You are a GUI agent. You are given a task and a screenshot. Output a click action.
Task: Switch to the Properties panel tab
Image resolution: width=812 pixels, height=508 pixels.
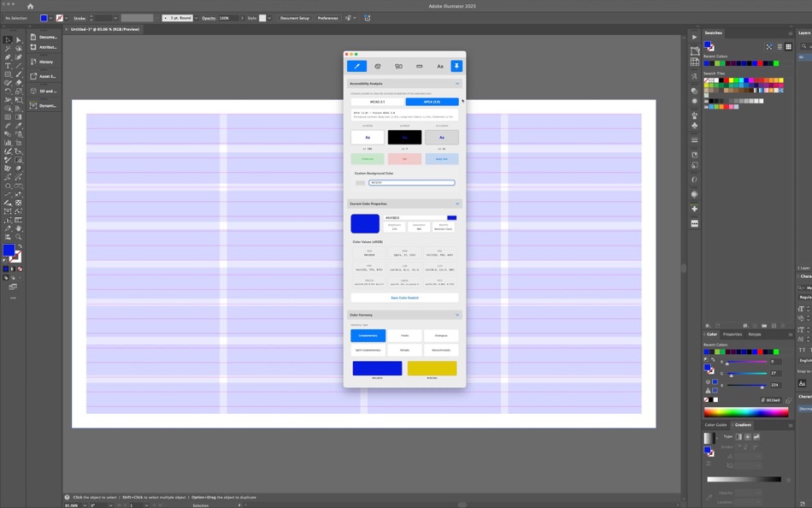pos(733,334)
